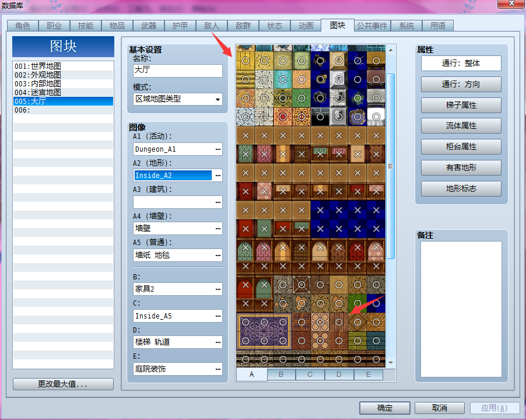Switch to the 武器 tab
The image size is (526, 420).
coord(149,26)
